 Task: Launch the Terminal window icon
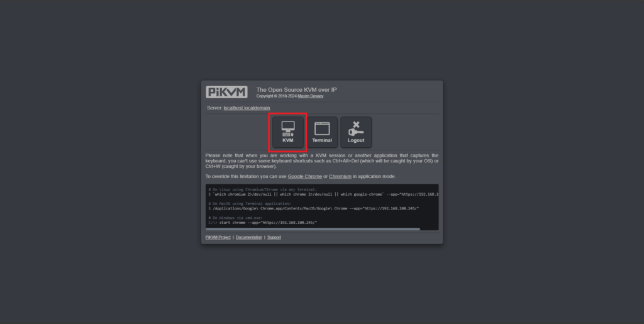[x=322, y=132]
